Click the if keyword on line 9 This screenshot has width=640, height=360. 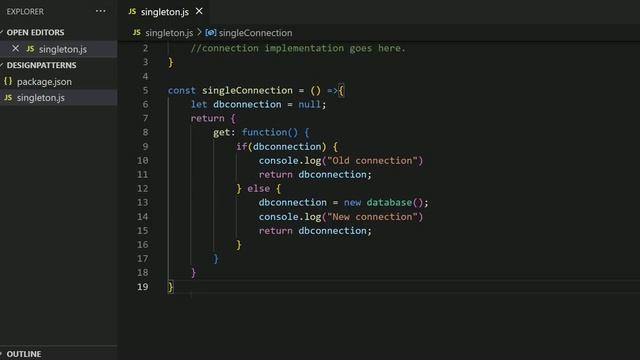coord(241,147)
